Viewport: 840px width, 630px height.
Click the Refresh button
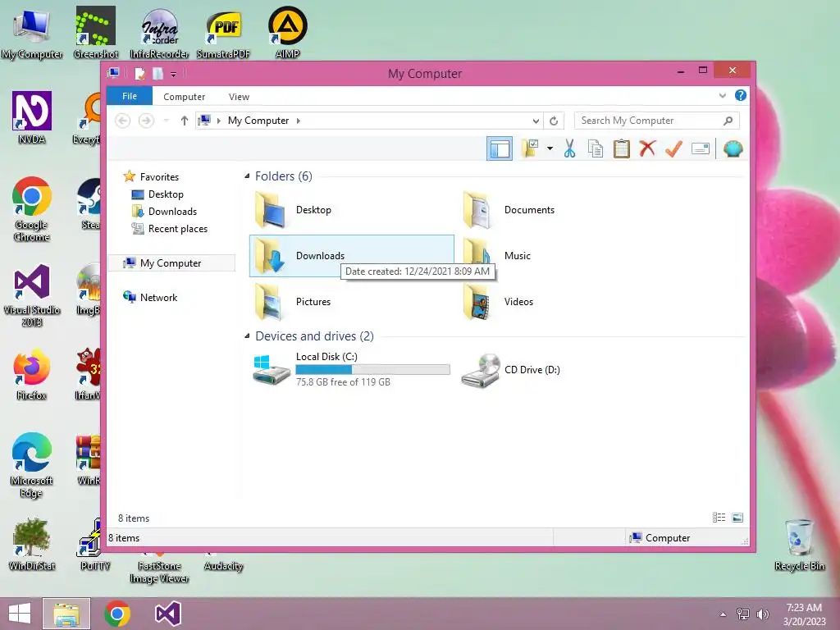click(x=554, y=121)
